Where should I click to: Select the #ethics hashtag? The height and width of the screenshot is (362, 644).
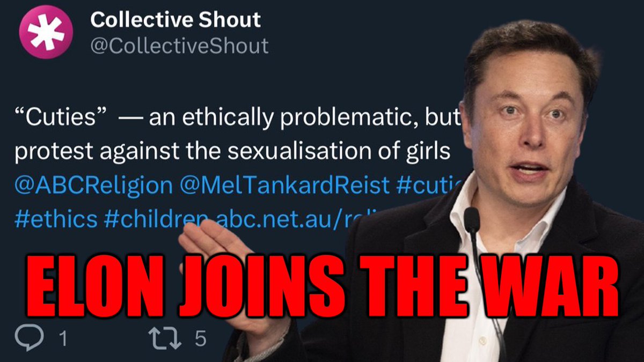[56, 219]
